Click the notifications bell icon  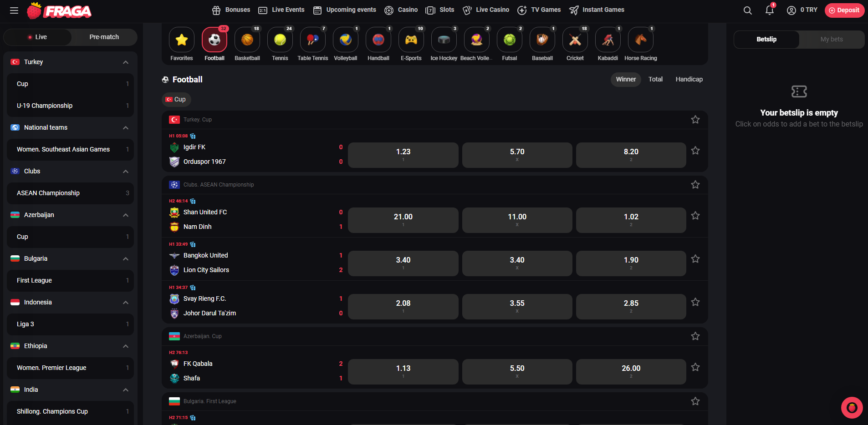point(769,10)
